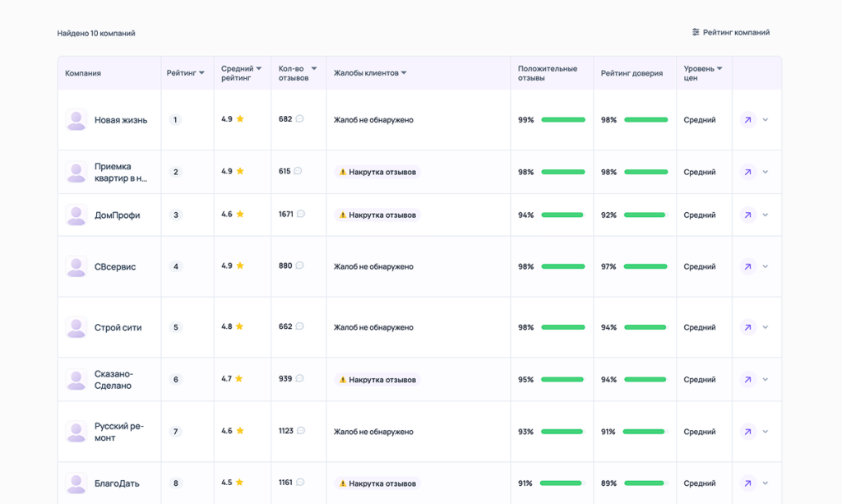Viewport: 842px width, 504px height.
Task: Click the 99% positive reviews bar for Новая жизнь
Action: click(x=563, y=120)
